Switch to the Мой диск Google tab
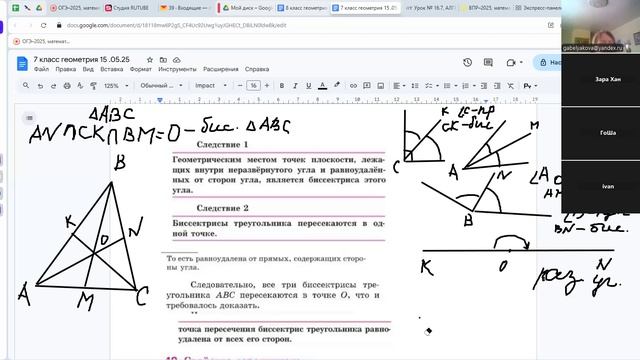Screen dimensions: 640x360 click(x=247, y=8)
